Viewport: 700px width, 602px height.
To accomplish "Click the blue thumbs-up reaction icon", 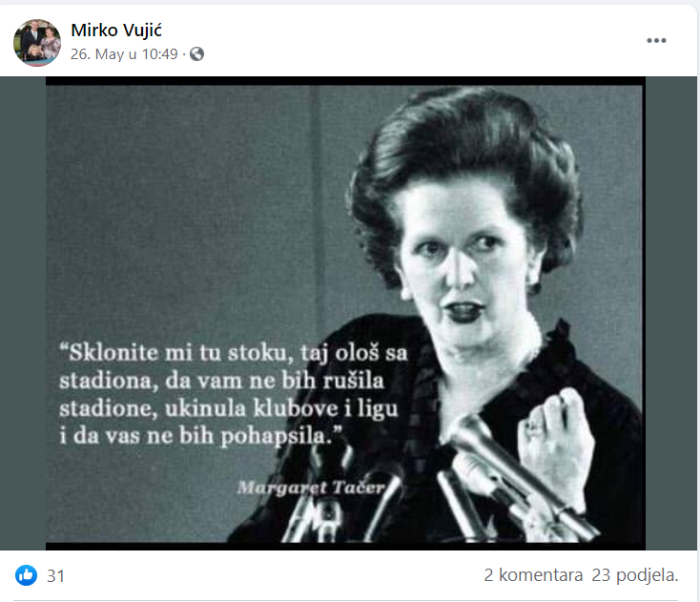I will [x=27, y=575].
